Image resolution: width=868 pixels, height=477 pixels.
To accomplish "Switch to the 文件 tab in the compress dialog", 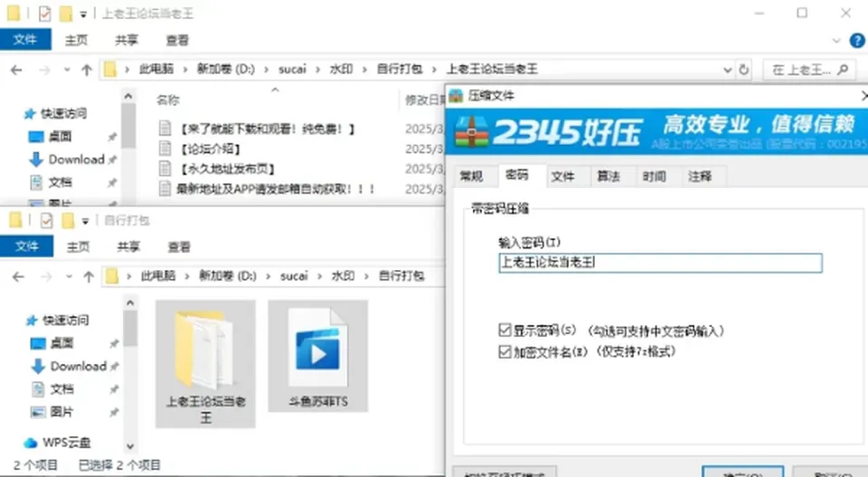I will [562, 176].
